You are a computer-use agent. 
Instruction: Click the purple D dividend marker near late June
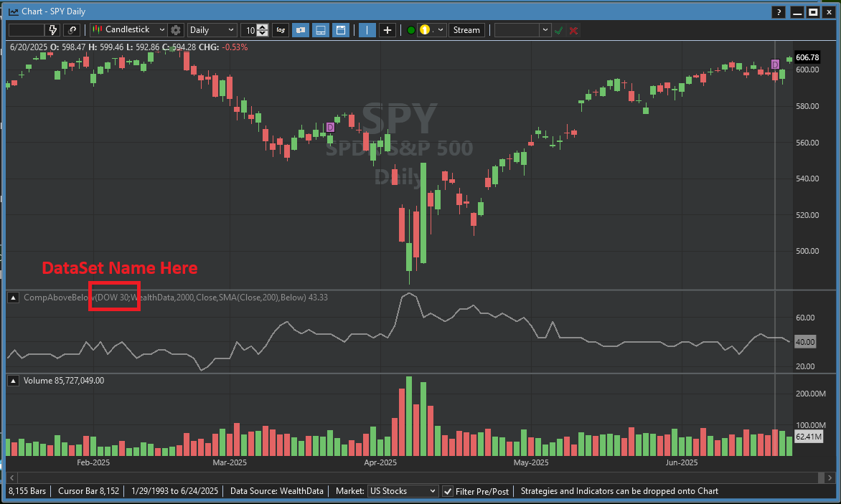coord(775,65)
